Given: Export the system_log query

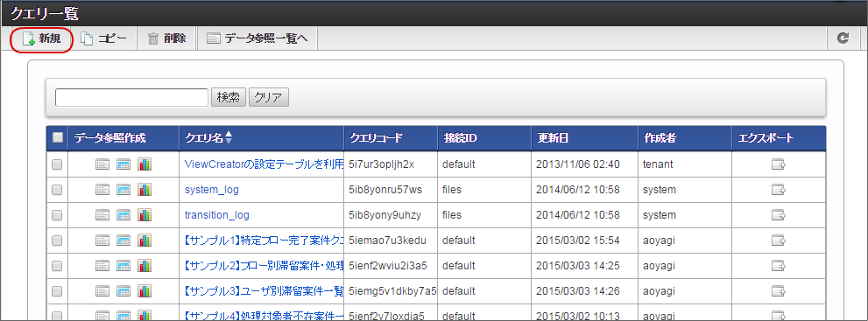Looking at the screenshot, I should point(779,190).
